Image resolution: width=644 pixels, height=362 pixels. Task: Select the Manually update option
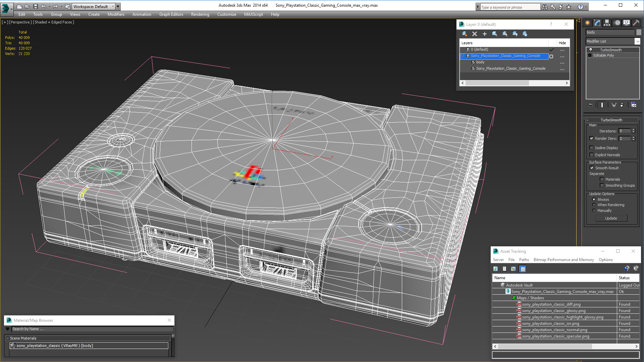[x=594, y=210]
